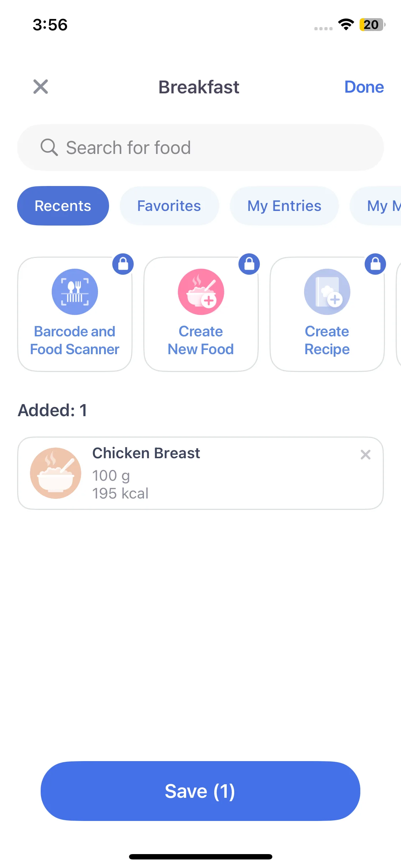Select the partially visible My M… tab
The image size is (401, 868).
click(x=376, y=206)
